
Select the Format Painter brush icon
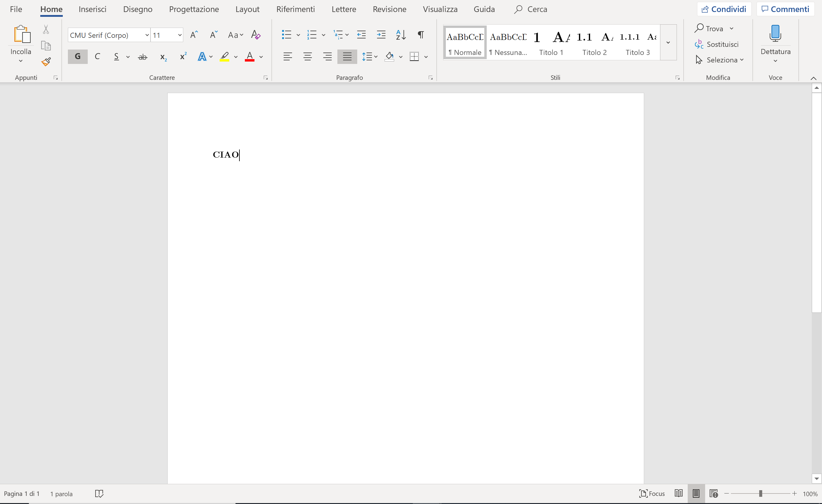tap(46, 62)
